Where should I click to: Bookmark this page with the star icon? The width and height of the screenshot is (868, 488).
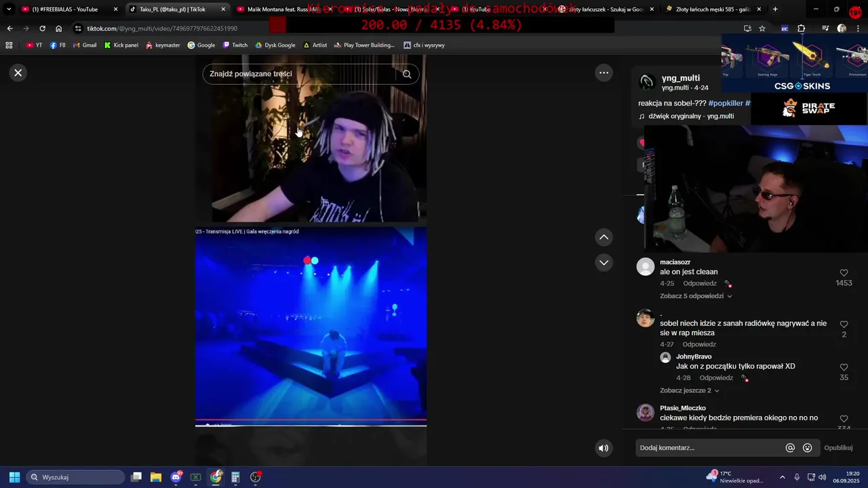point(762,28)
